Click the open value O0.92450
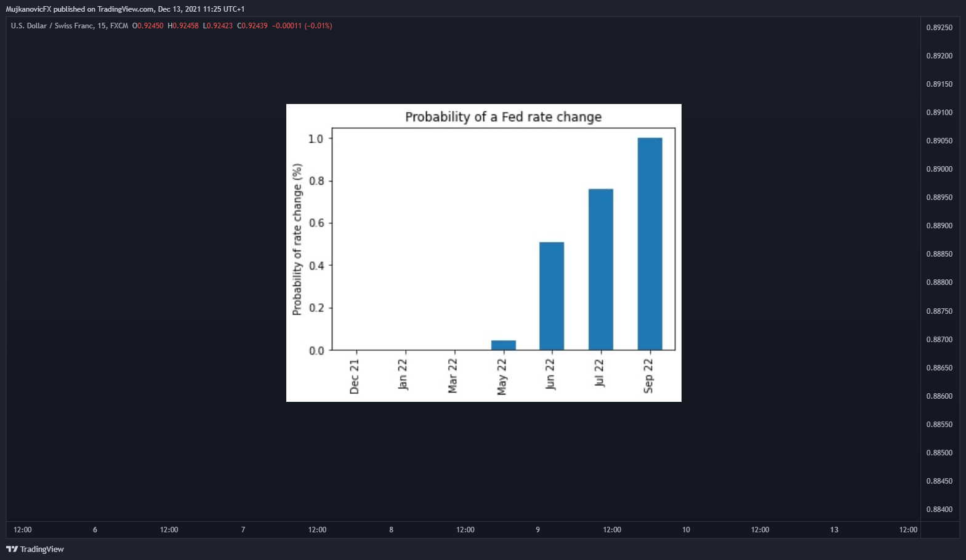 pos(148,26)
